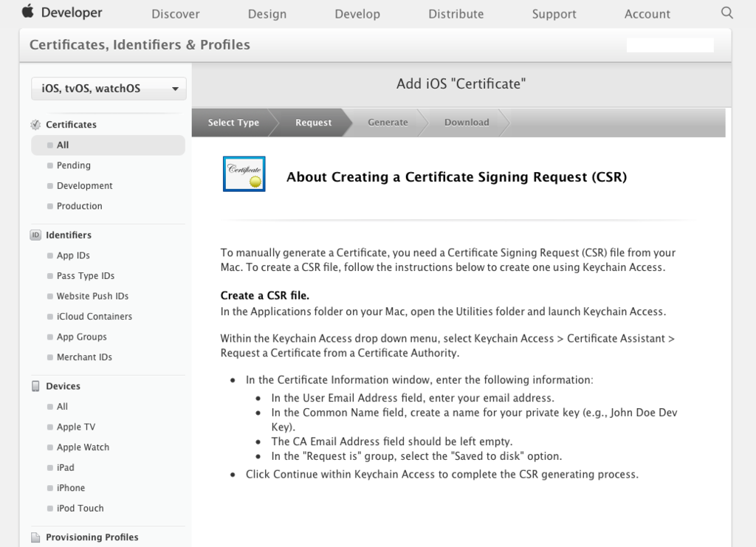Open the search magnifier icon
Image resolution: width=756 pixels, height=547 pixels.
726,13
